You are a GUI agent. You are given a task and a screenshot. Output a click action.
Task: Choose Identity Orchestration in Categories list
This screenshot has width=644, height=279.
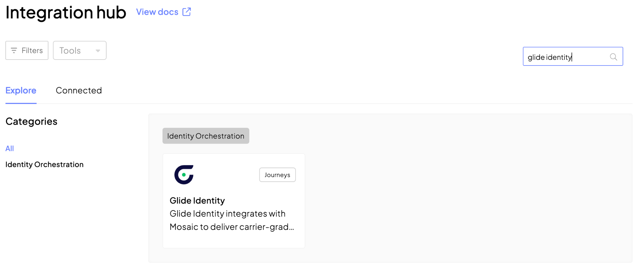coord(44,164)
